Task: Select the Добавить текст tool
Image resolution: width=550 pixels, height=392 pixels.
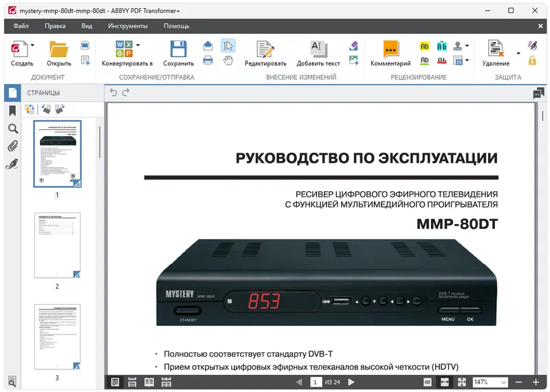Action: click(318, 50)
